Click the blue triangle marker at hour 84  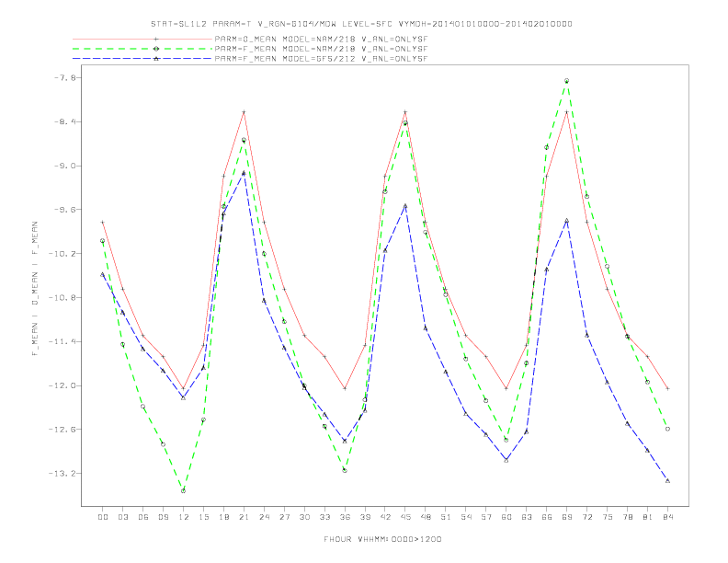667,481
